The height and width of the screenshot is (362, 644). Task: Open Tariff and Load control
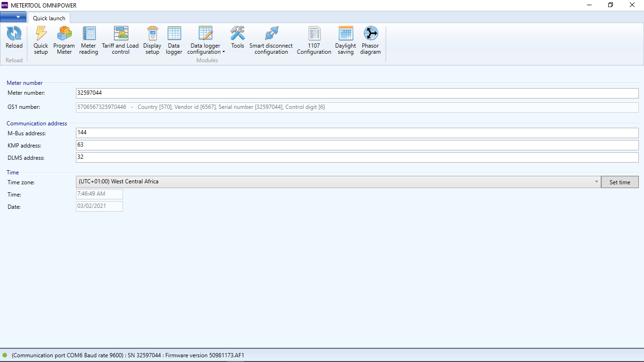click(121, 40)
